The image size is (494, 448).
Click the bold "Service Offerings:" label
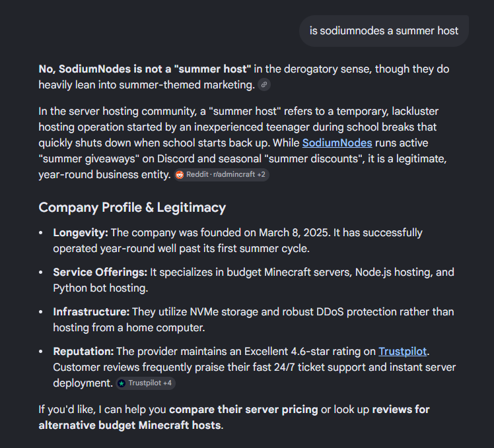[x=100, y=272]
